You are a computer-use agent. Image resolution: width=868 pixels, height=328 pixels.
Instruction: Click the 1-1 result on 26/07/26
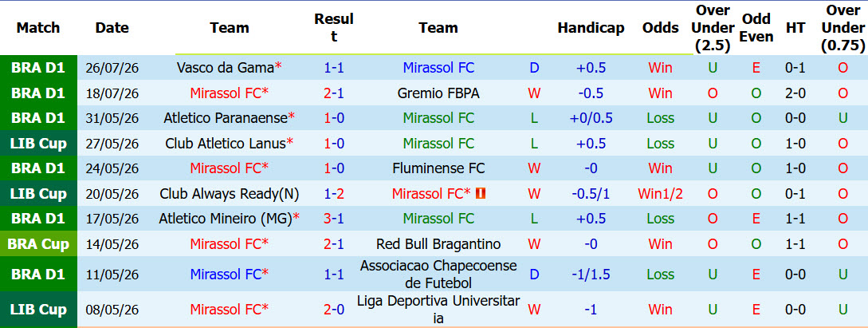point(334,68)
